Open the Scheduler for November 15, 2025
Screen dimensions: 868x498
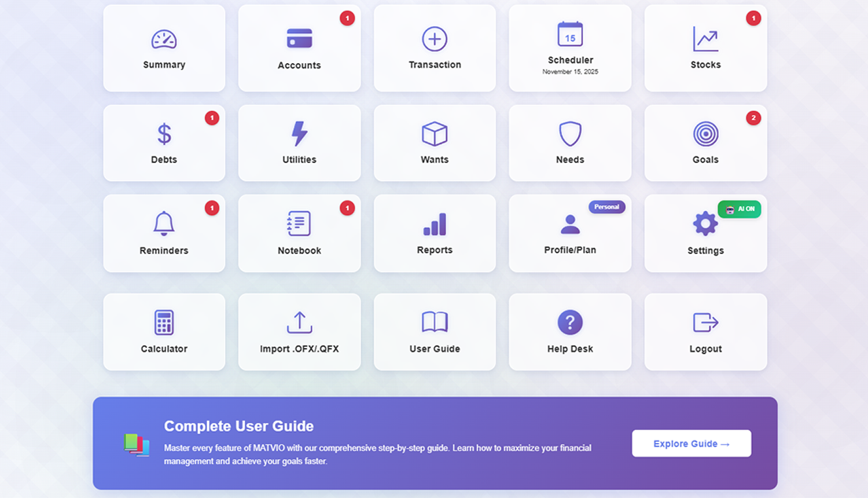pyautogui.click(x=570, y=47)
